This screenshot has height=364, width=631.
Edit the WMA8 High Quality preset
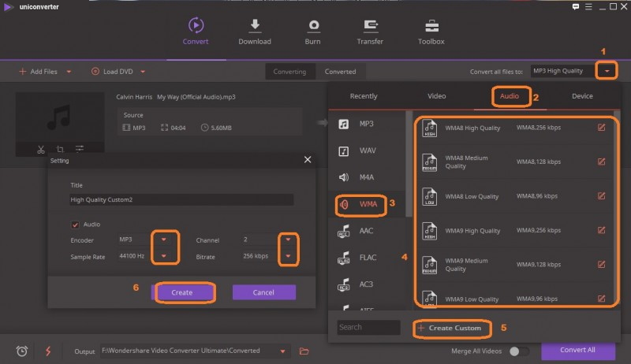[x=601, y=128]
